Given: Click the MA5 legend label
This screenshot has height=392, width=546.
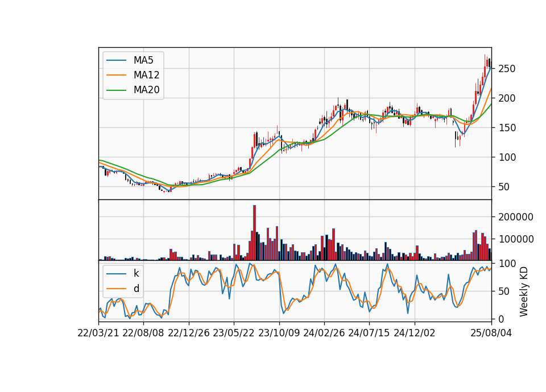Looking at the screenshot, I should 143,60.
